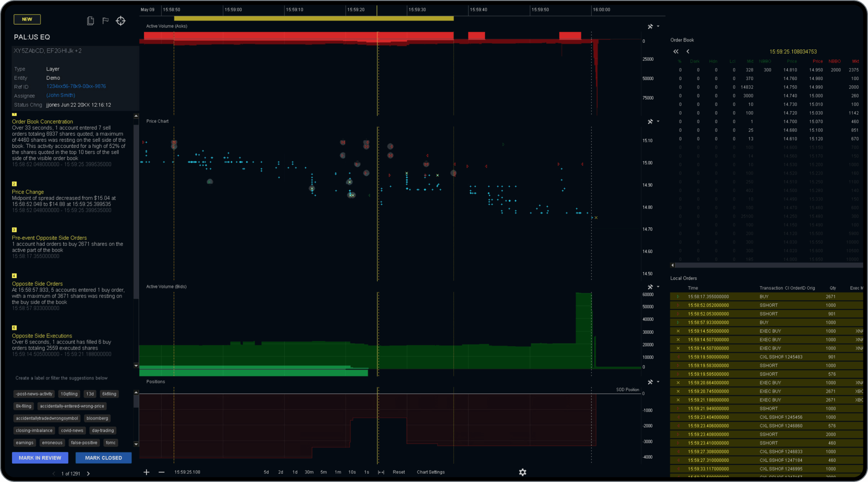Open dropdown arrow on Positions panel

(658, 382)
